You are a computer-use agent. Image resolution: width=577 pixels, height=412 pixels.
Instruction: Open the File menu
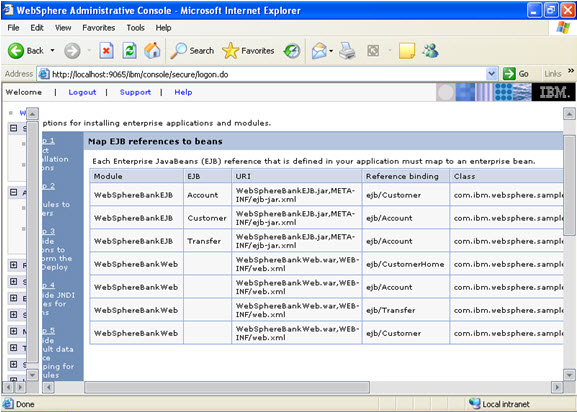13,28
